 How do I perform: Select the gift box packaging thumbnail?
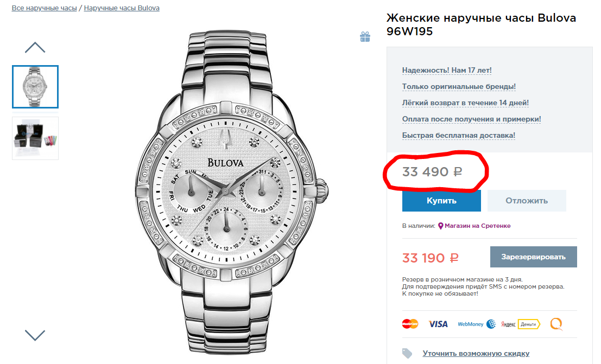click(x=35, y=138)
